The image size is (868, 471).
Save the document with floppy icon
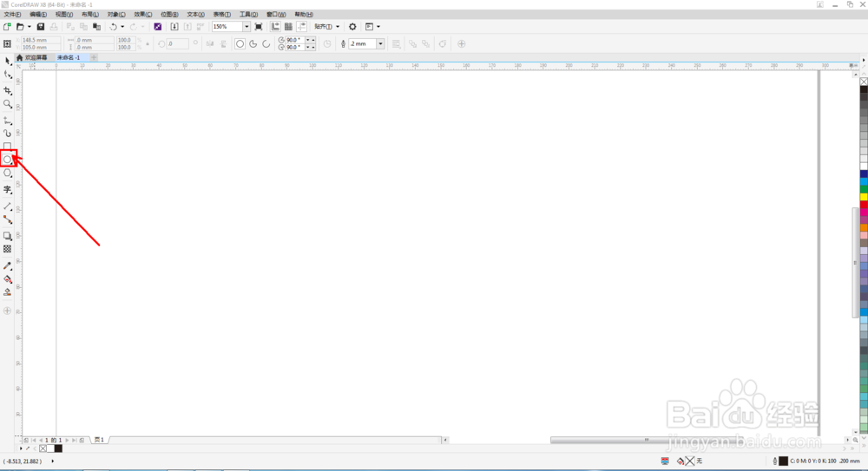tap(41, 27)
